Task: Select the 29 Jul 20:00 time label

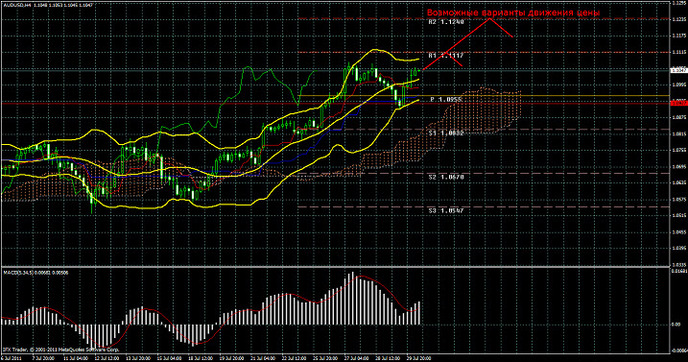Action: click(x=417, y=358)
